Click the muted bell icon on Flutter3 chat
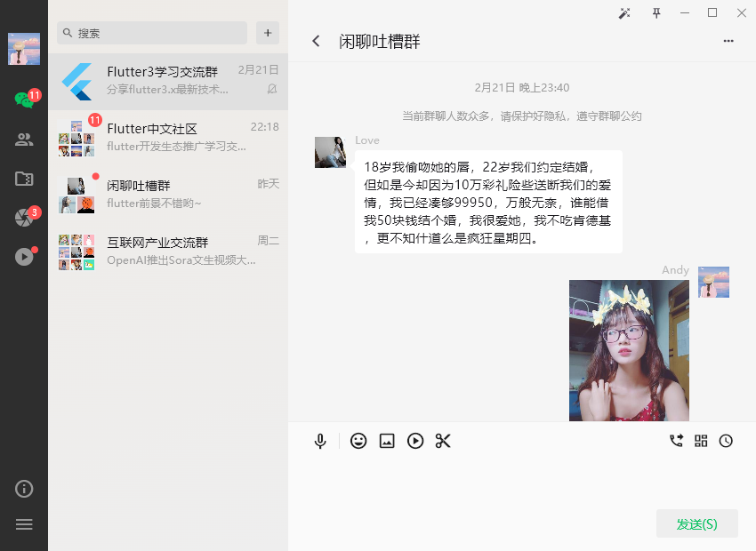Image resolution: width=756 pixels, height=551 pixels. (272, 89)
